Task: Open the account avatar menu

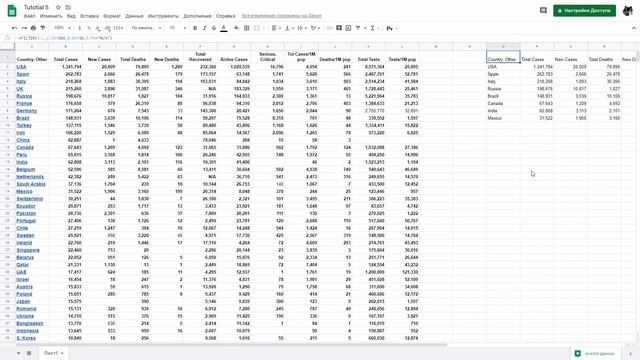Action: click(628, 11)
